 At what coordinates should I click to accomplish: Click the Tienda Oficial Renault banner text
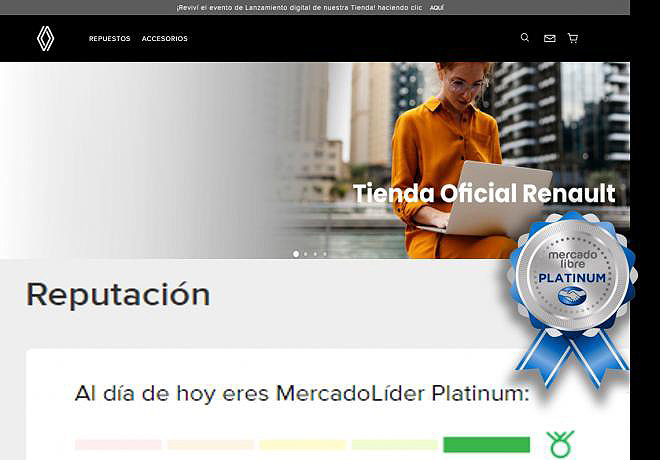(x=483, y=193)
